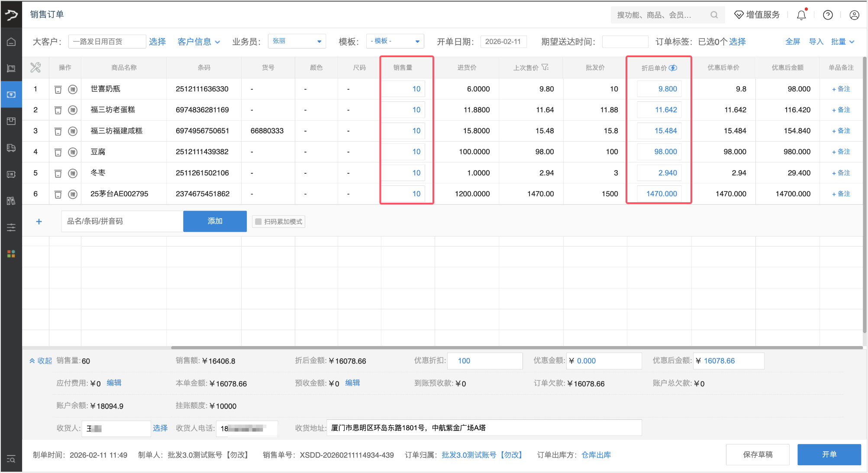Click the gift icon on 豆腐 row

tap(73, 152)
